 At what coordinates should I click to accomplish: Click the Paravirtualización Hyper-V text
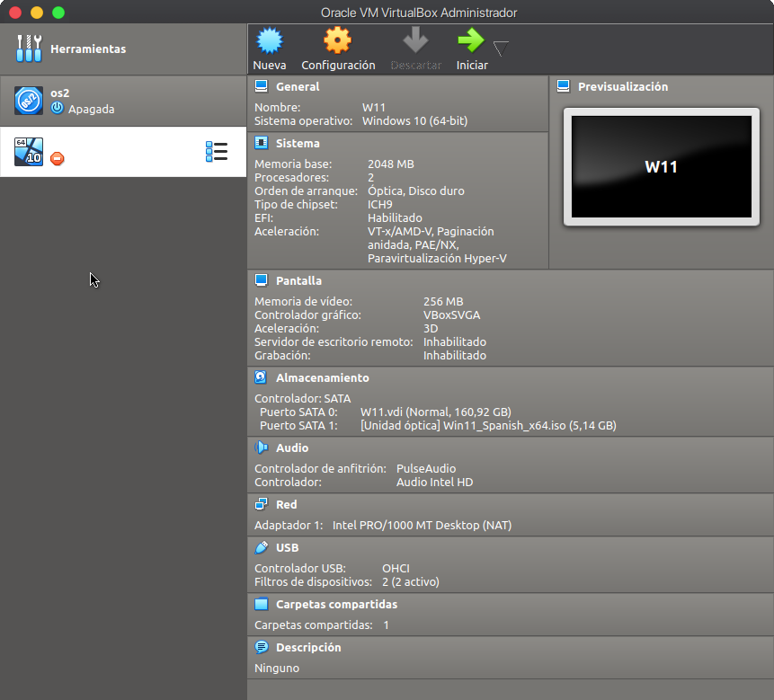(438, 259)
